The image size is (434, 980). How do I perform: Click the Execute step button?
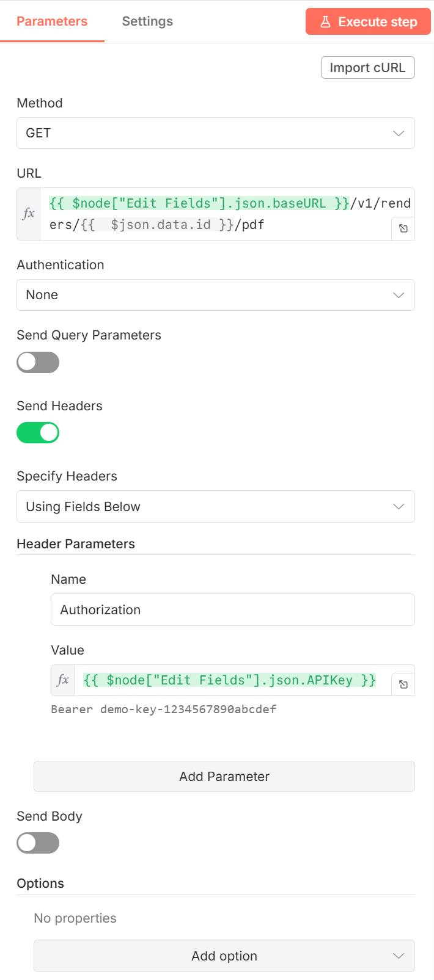[x=368, y=21]
